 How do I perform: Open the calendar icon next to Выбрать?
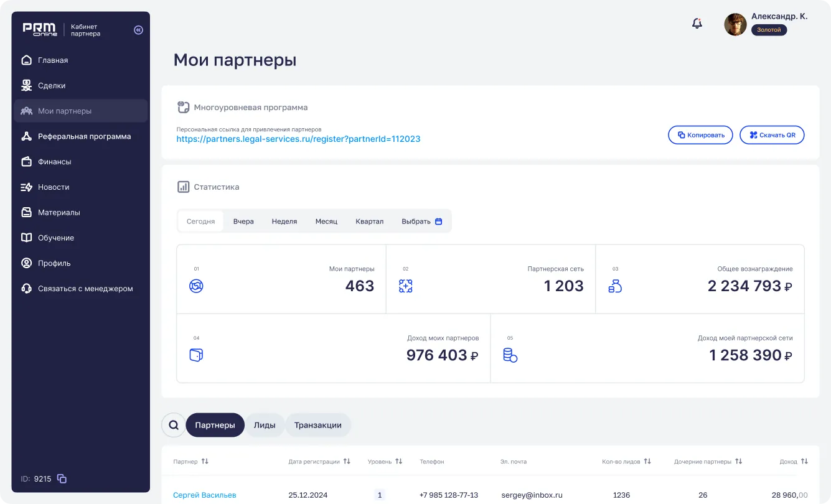click(x=438, y=221)
